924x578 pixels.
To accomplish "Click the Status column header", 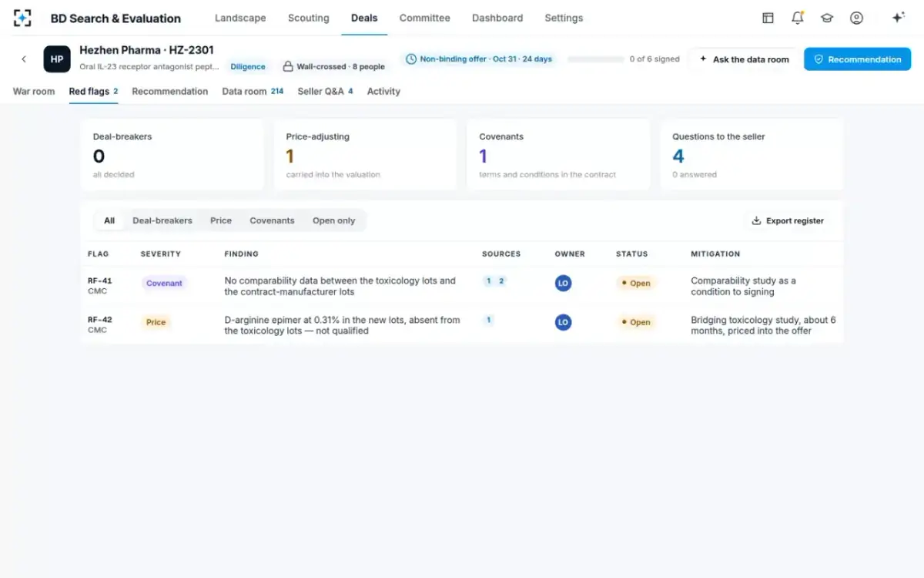I will (x=632, y=254).
